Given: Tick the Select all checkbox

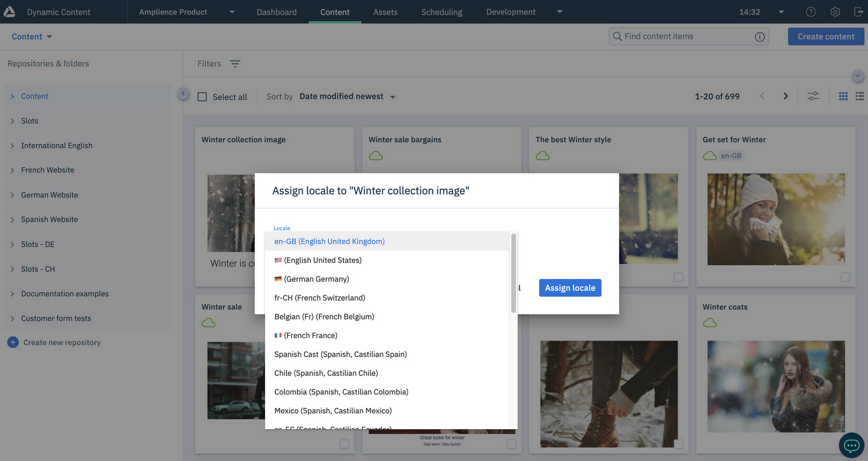Looking at the screenshot, I should pyautogui.click(x=202, y=97).
